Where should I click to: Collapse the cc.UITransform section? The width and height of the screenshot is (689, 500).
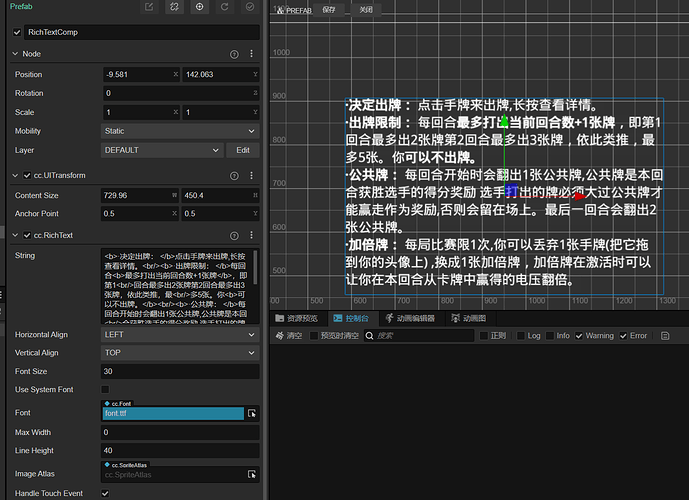[x=16, y=175]
